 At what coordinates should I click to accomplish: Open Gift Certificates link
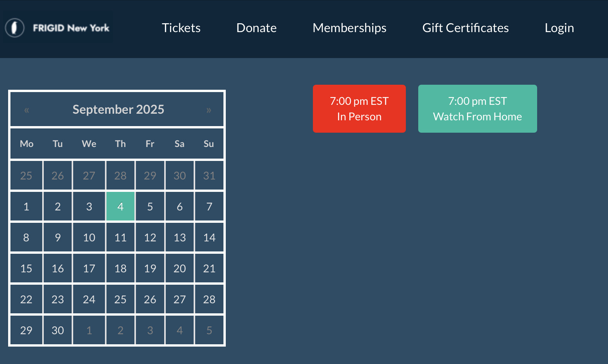(465, 28)
